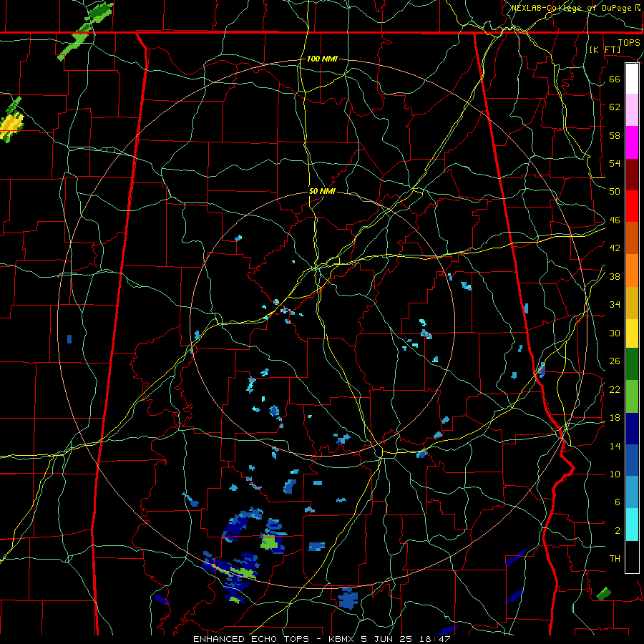Click the "66" legend value
This screenshot has width=644, height=644.
click(615, 79)
